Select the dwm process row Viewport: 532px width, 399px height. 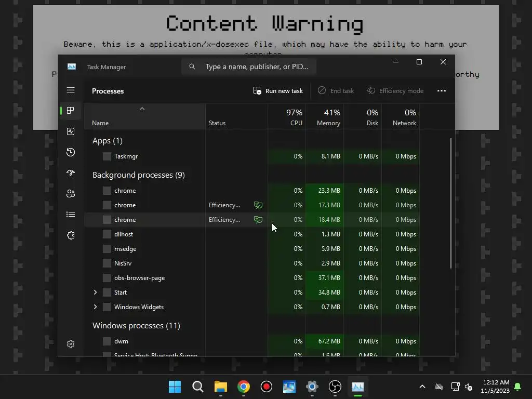click(x=252, y=341)
